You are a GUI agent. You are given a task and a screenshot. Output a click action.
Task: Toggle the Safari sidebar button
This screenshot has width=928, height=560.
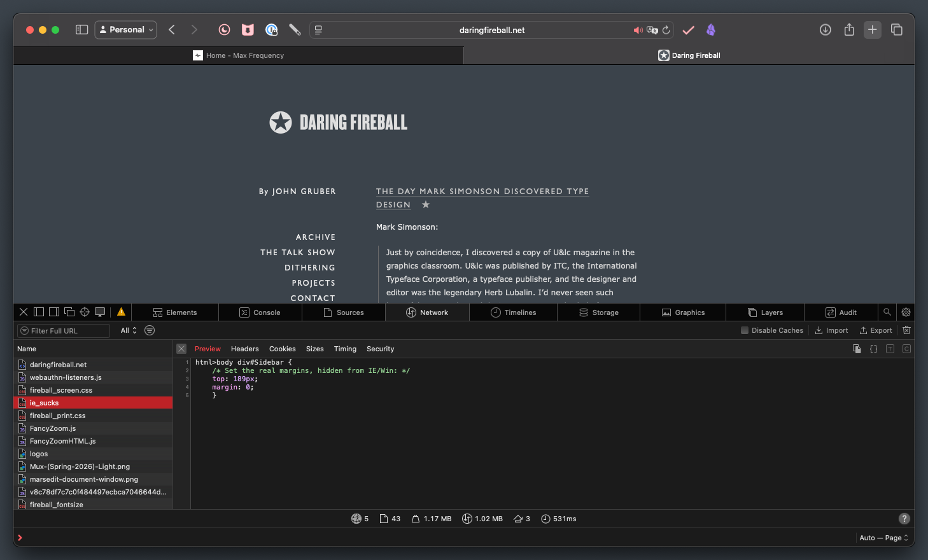point(81,30)
